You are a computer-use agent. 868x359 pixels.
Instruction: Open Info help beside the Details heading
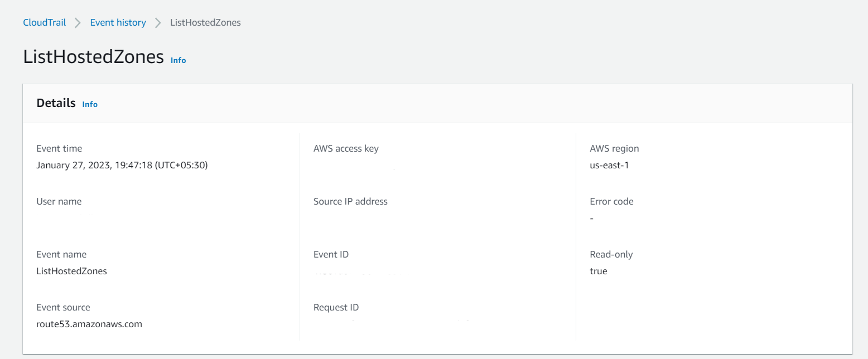[x=89, y=104]
